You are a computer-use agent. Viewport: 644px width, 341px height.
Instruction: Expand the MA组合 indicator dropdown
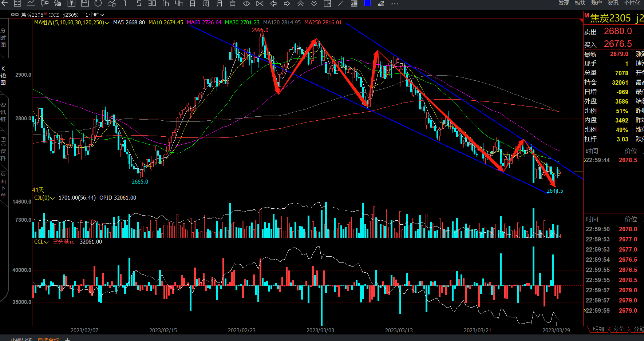tap(72, 23)
